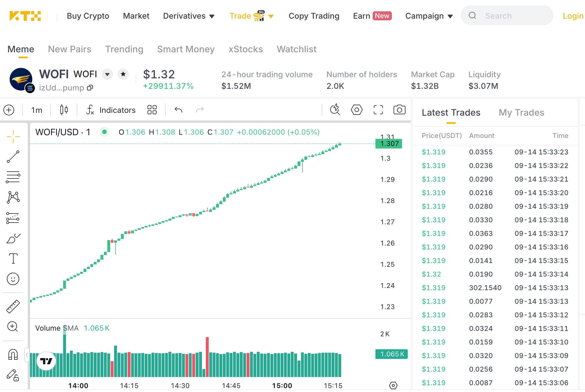Click the 1.065K volume axis label

tap(392, 354)
